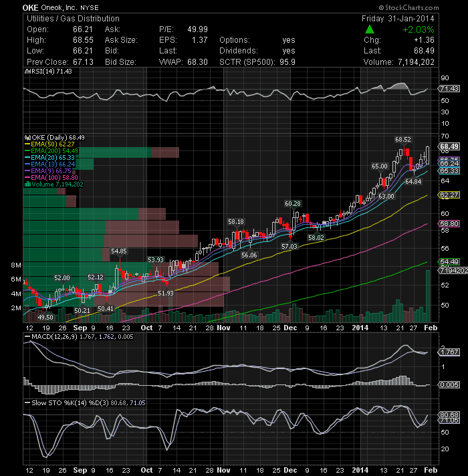Screen dimensions: 468x476
Task: Click the 65.00 price annotation
Action: pyautogui.click(x=380, y=166)
